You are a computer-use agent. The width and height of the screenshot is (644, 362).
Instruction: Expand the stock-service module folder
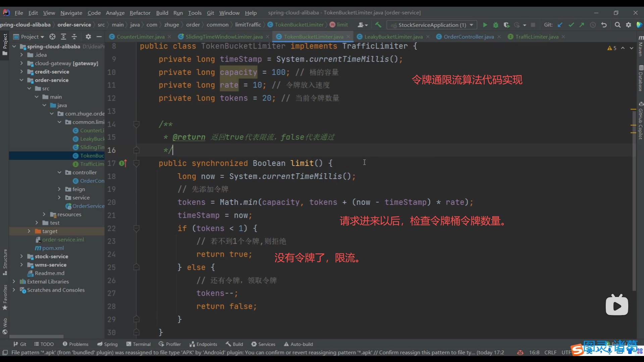[x=21, y=256]
